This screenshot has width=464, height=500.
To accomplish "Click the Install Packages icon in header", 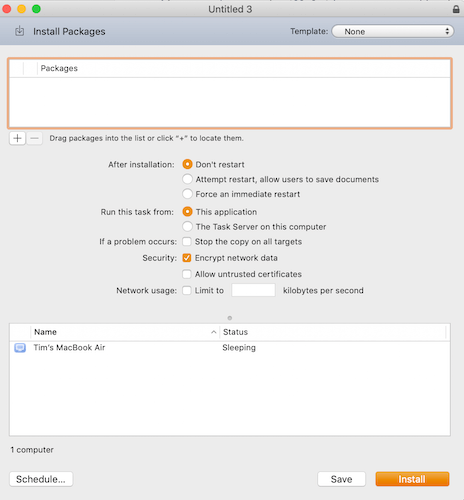I will point(20,31).
